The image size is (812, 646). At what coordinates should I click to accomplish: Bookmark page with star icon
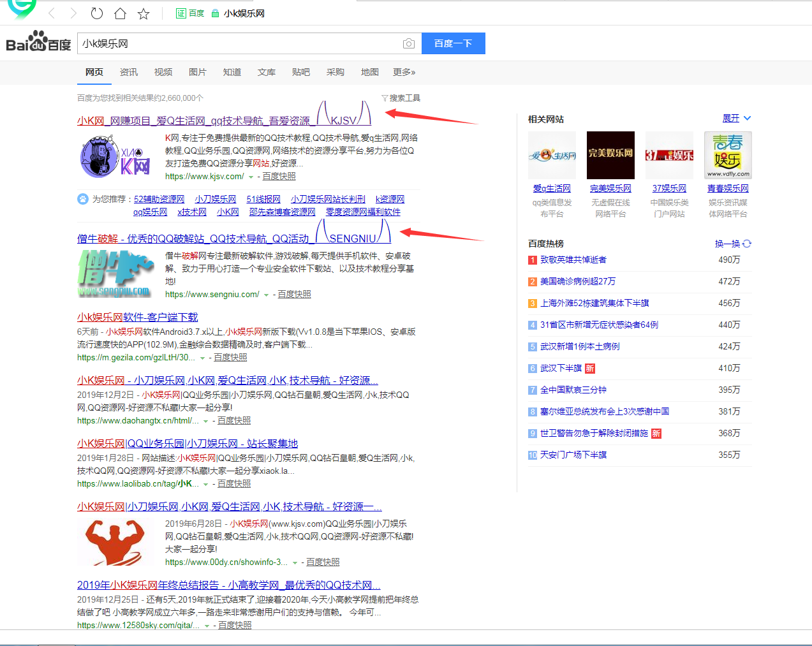(144, 13)
